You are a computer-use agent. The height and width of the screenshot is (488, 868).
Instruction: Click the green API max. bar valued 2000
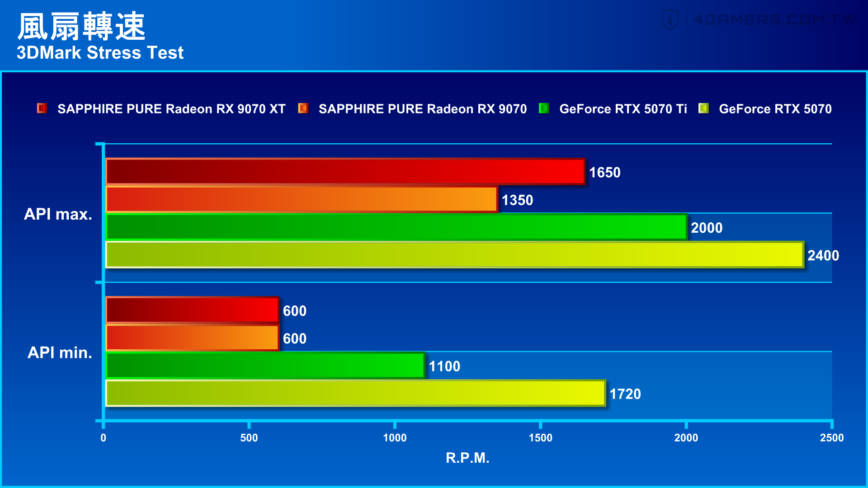coord(396,227)
